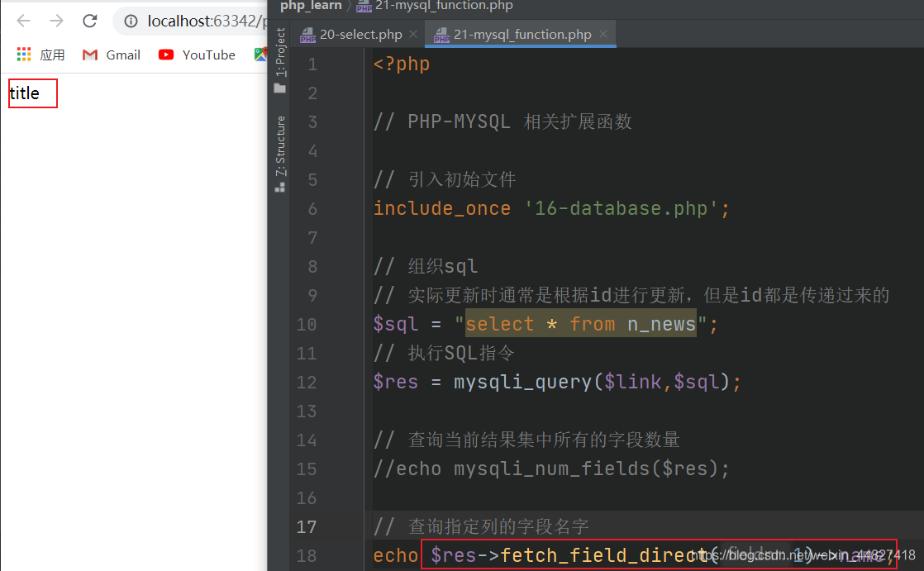Image resolution: width=924 pixels, height=571 pixels.
Task: Reload the localhost page
Action: [x=89, y=21]
